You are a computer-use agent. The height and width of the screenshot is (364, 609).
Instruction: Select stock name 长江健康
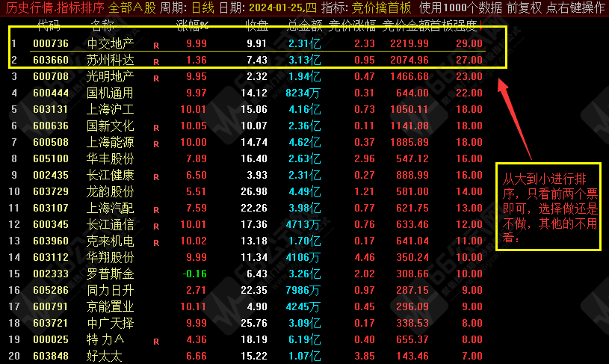click(x=111, y=175)
